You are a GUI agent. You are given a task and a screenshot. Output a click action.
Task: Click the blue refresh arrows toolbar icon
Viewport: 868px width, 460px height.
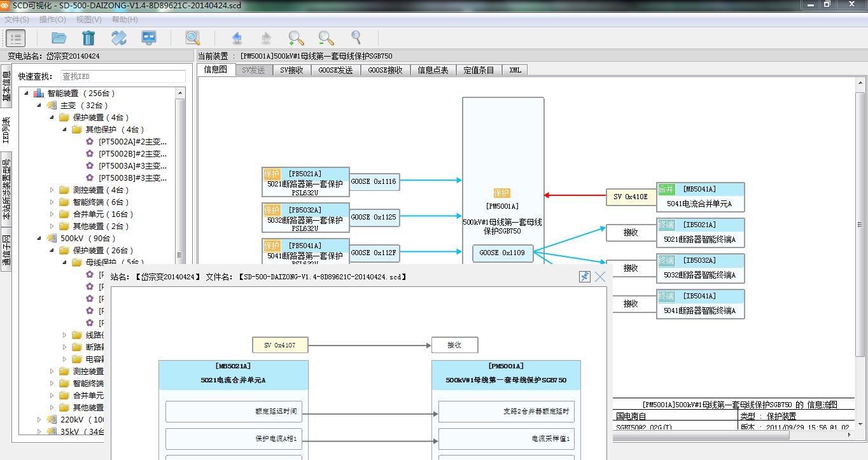[x=119, y=38]
